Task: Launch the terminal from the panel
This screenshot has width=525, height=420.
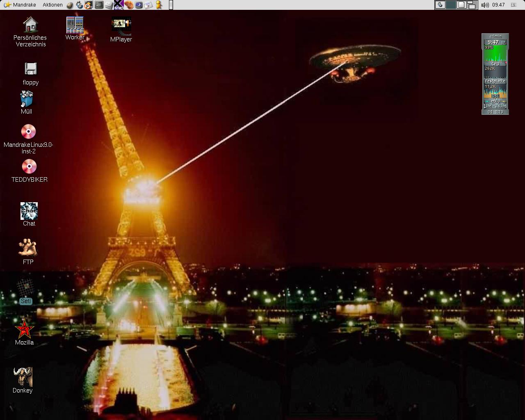Action: point(99,5)
